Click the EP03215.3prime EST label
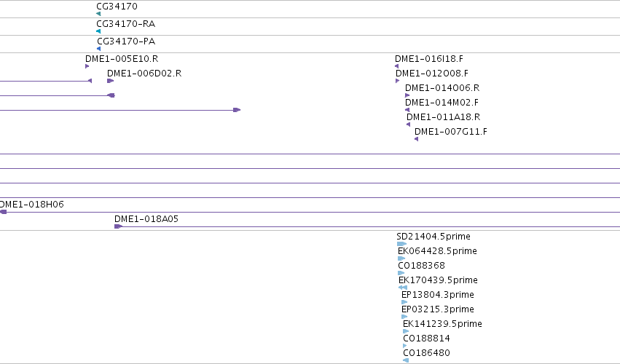The height and width of the screenshot is (364, 620). 438,309
